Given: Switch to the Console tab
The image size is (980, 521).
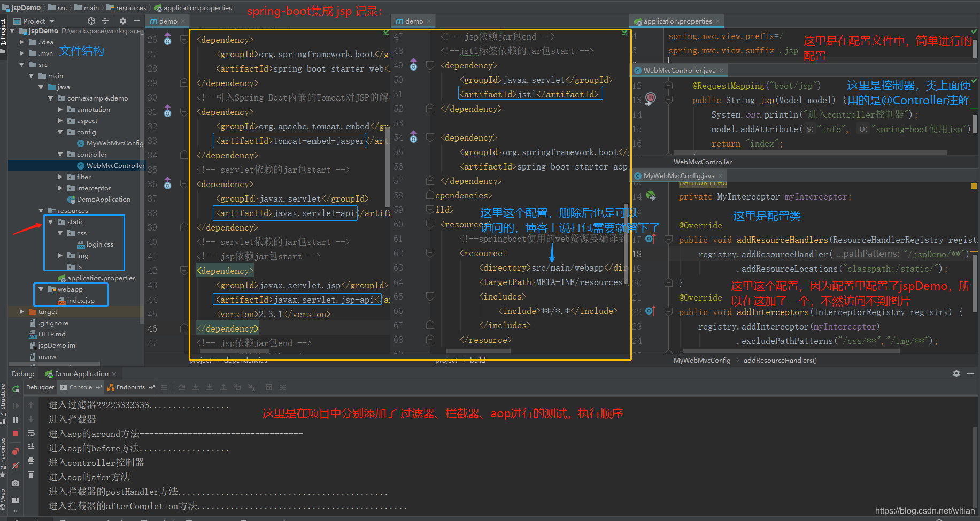Looking at the screenshot, I should [x=81, y=387].
